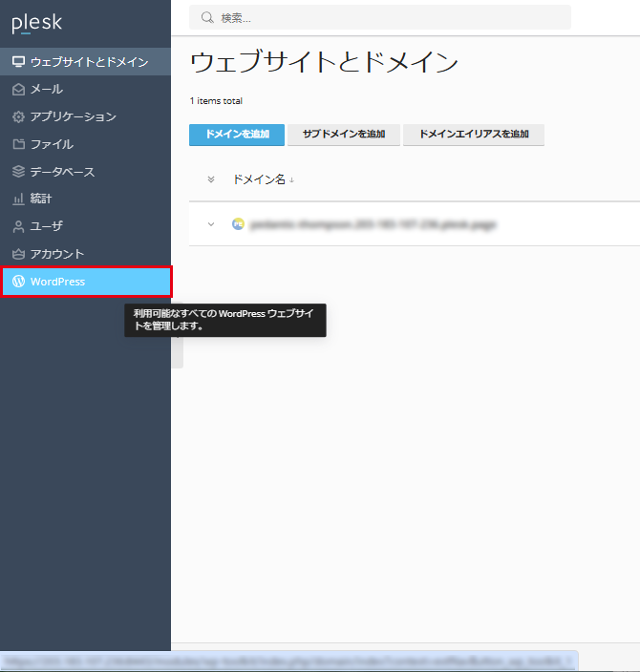Click the ドメインを追加 button
This screenshot has height=672, width=640.
tap(237, 135)
